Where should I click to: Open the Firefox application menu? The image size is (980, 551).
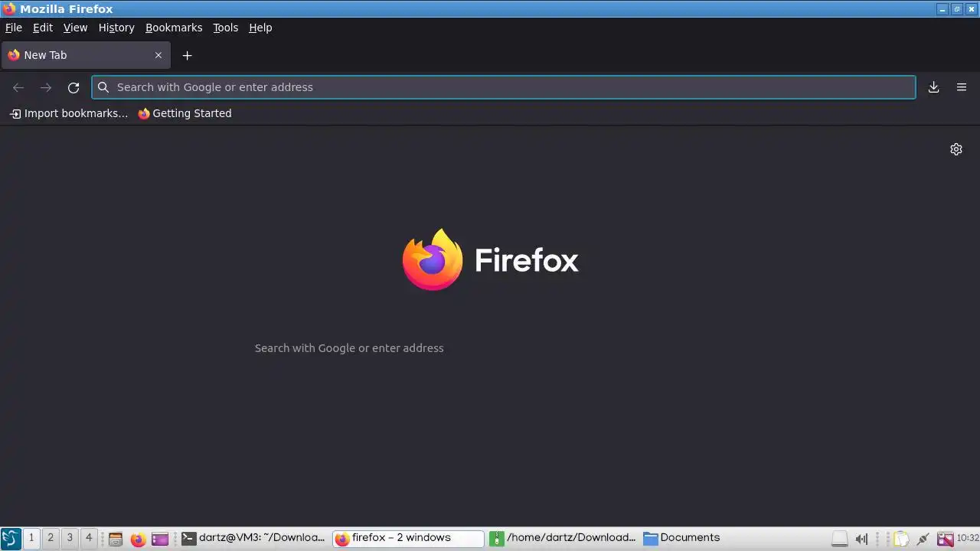coord(962,87)
